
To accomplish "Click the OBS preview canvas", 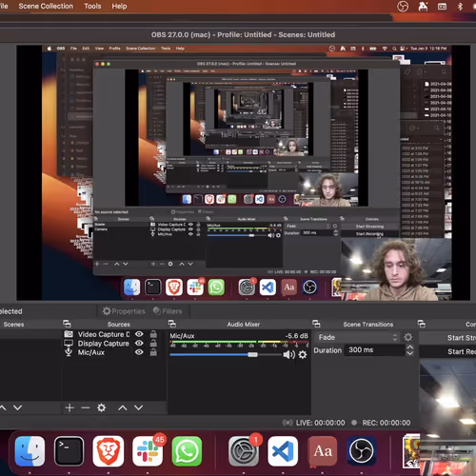I will [244, 172].
